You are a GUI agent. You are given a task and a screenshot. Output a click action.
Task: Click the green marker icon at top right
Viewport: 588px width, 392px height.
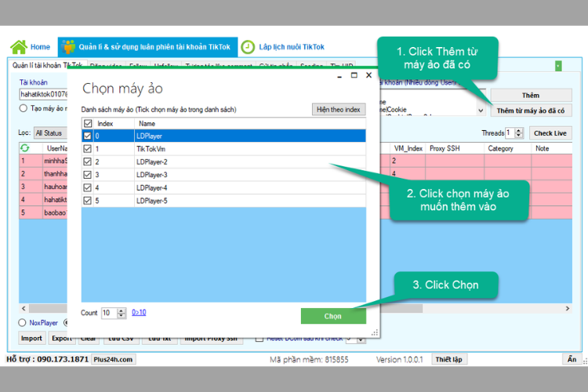558,66
